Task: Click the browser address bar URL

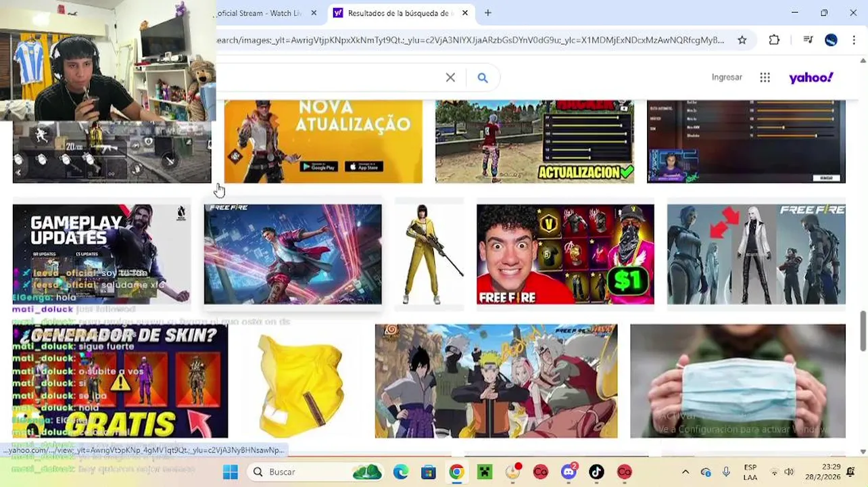Action: tap(470, 40)
